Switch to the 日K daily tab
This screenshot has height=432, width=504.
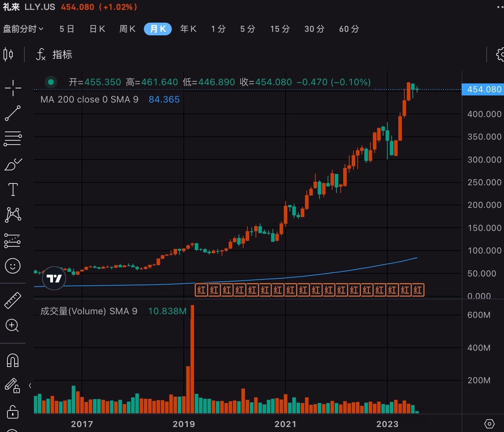click(97, 29)
